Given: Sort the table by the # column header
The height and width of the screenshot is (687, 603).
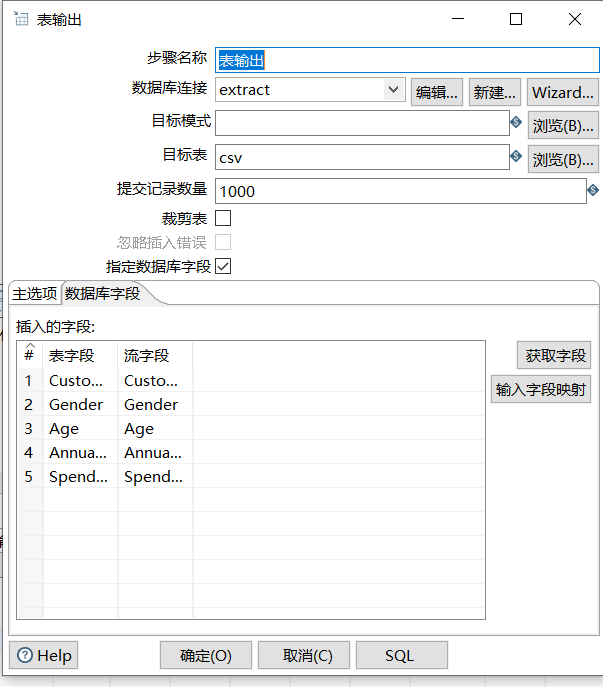Looking at the screenshot, I should click(x=30, y=354).
